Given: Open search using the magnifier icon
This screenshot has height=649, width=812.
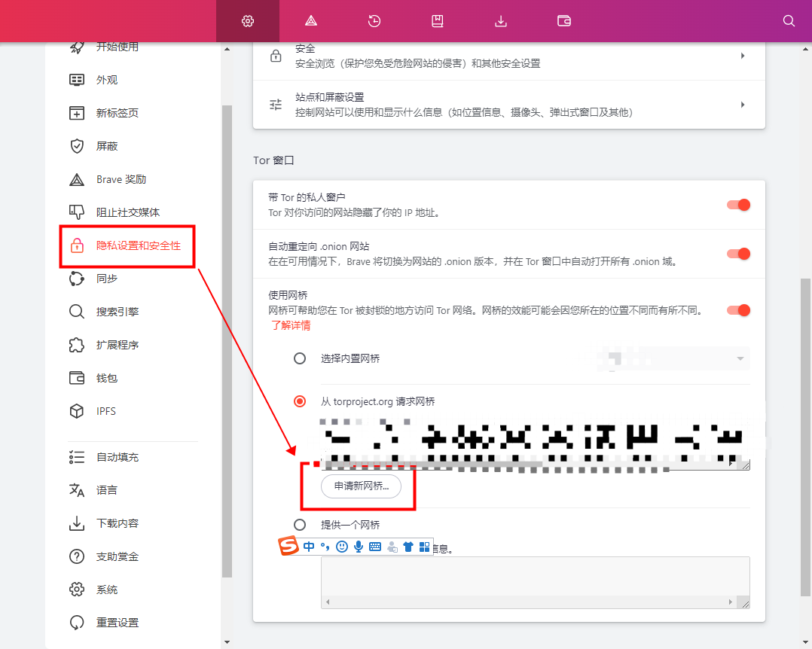Looking at the screenshot, I should [x=788, y=21].
